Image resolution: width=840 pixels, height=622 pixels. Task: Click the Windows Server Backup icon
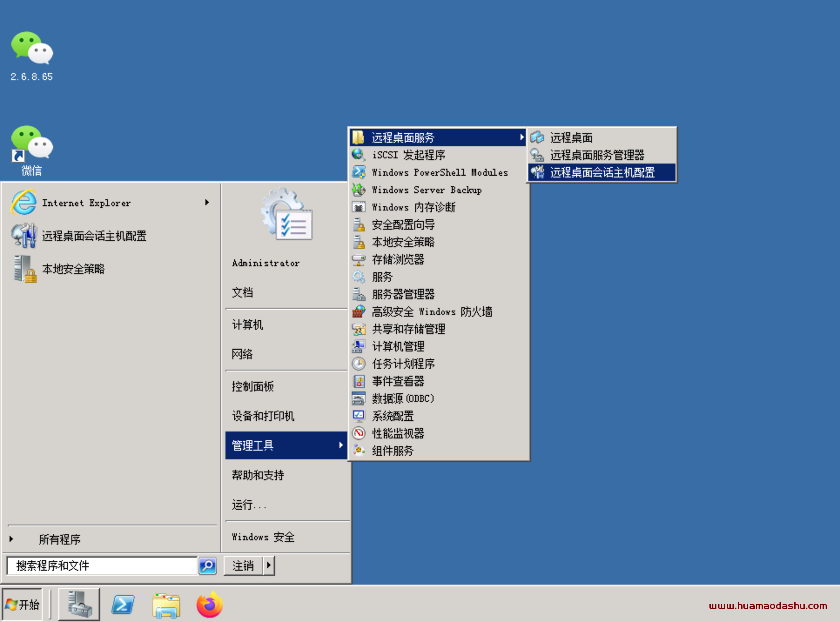click(x=358, y=190)
